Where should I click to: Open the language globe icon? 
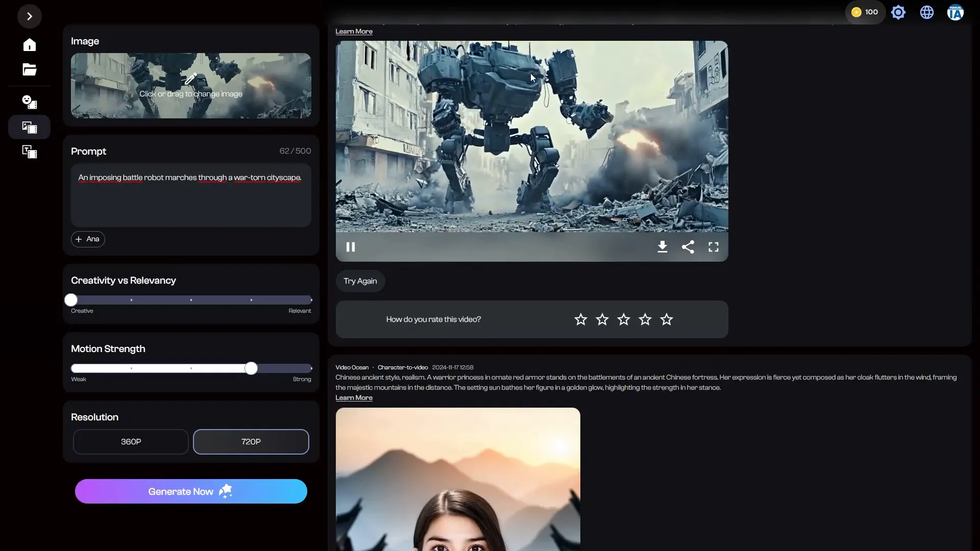(927, 12)
